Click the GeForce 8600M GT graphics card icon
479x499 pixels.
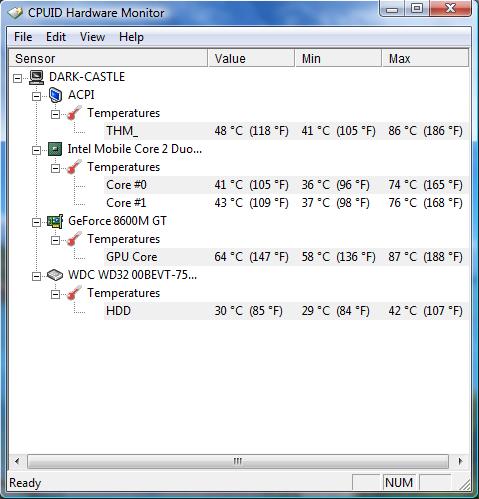pyautogui.click(x=55, y=221)
